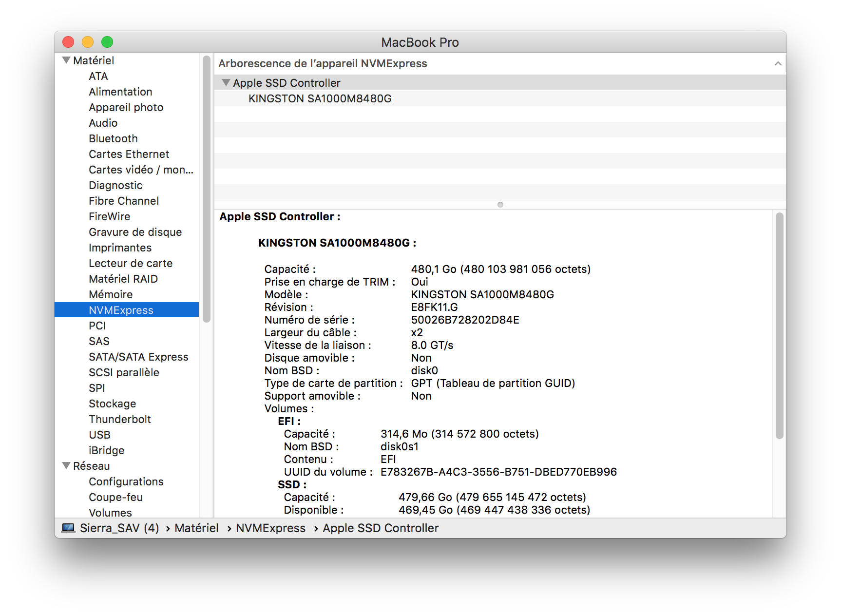Click the BSD name disk0s1
The image size is (841, 616).
pyautogui.click(x=399, y=446)
